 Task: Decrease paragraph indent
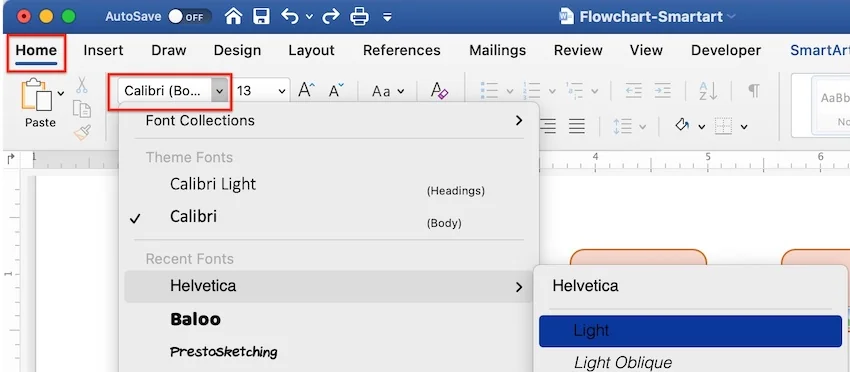click(x=634, y=91)
